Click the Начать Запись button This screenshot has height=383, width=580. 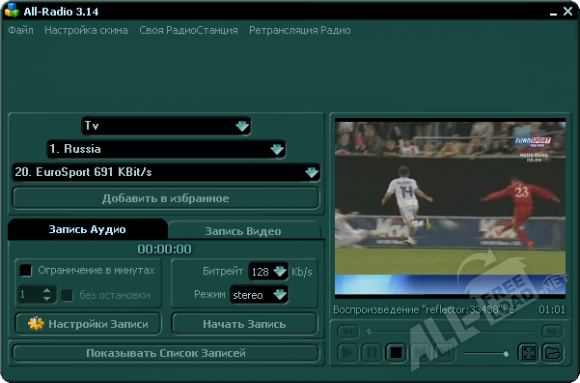coord(244,324)
